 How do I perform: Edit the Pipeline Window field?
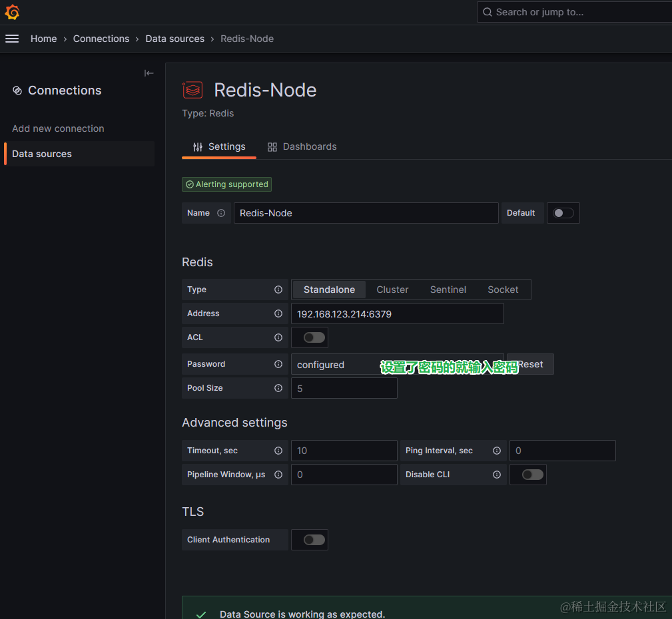coord(344,475)
